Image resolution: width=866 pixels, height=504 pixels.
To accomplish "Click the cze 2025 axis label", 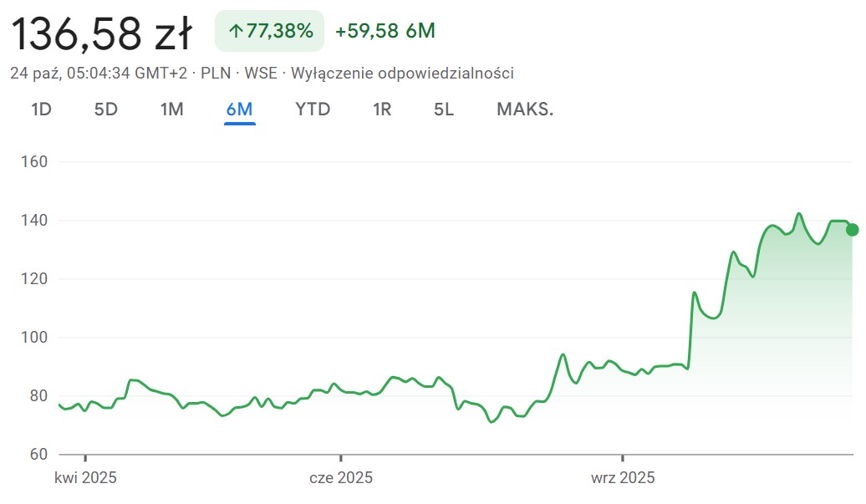I will click(x=341, y=478).
